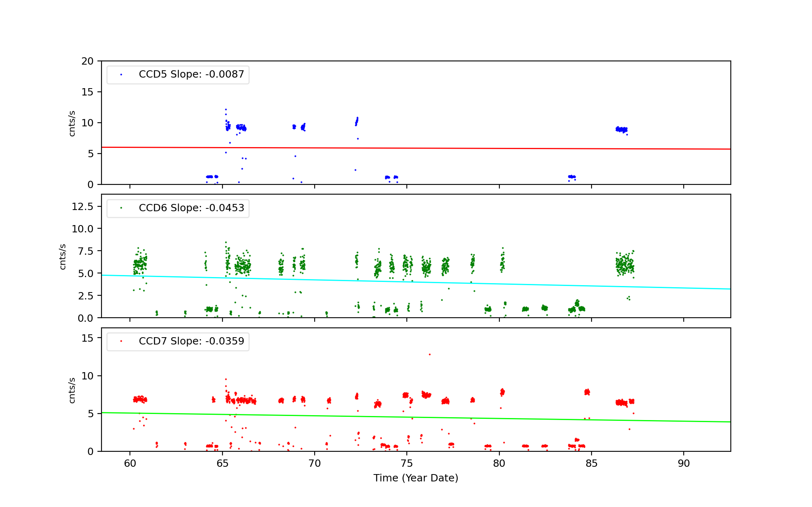812x507 pixels.
Task: Click the x-axis tick label 75
Action: [x=407, y=464]
